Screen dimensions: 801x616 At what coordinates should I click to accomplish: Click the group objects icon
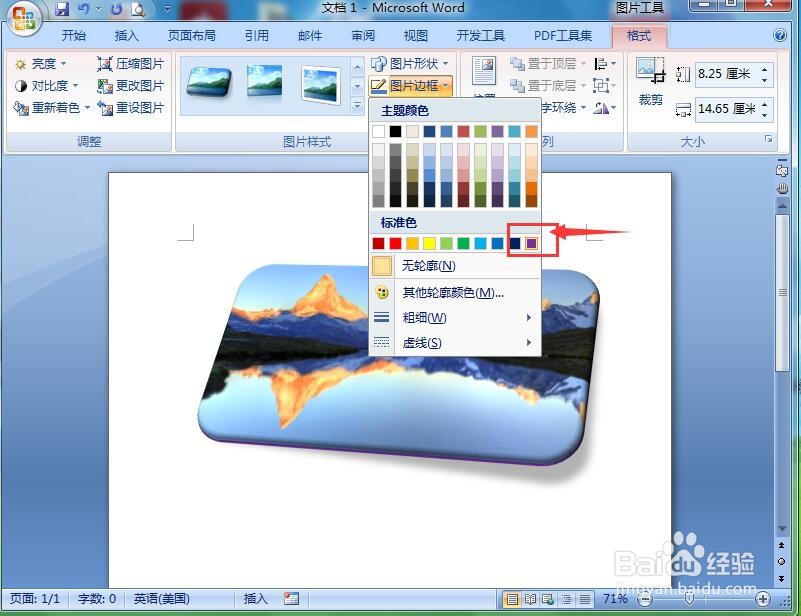[605, 85]
